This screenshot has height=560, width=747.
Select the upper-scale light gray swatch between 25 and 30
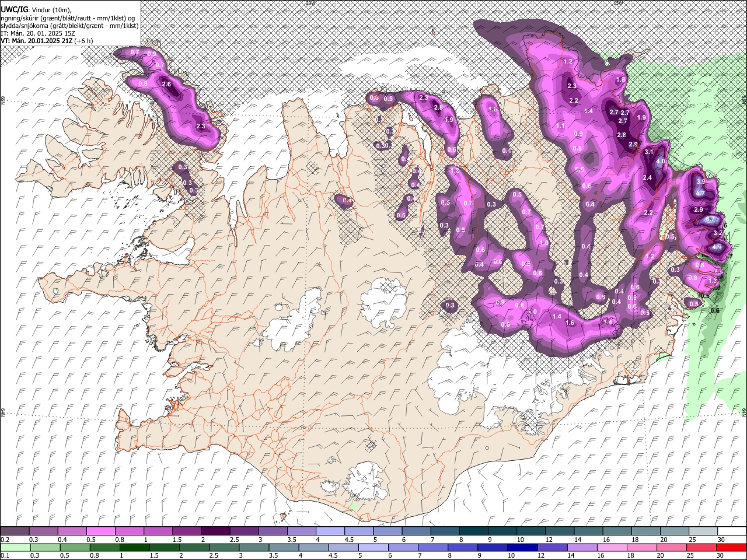click(x=703, y=531)
